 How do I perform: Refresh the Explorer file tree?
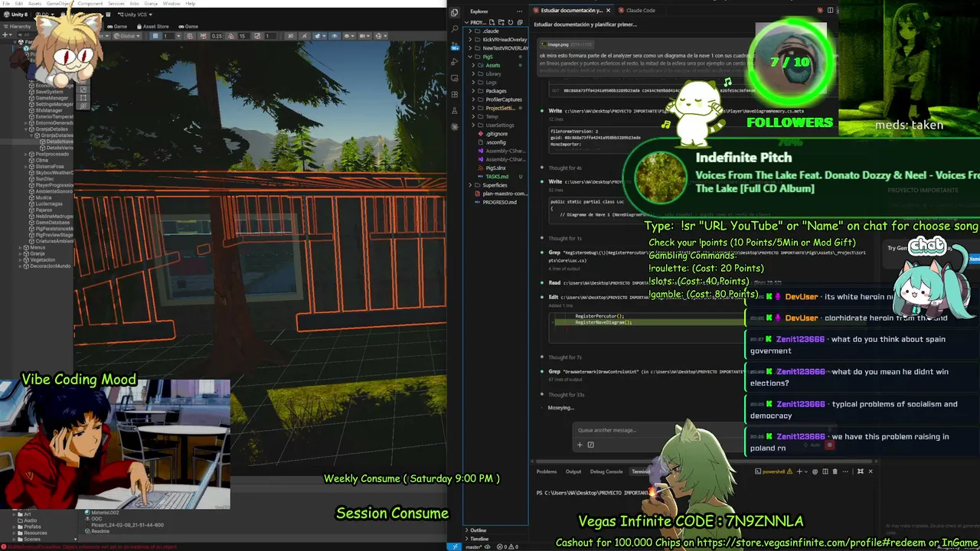click(x=509, y=22)
